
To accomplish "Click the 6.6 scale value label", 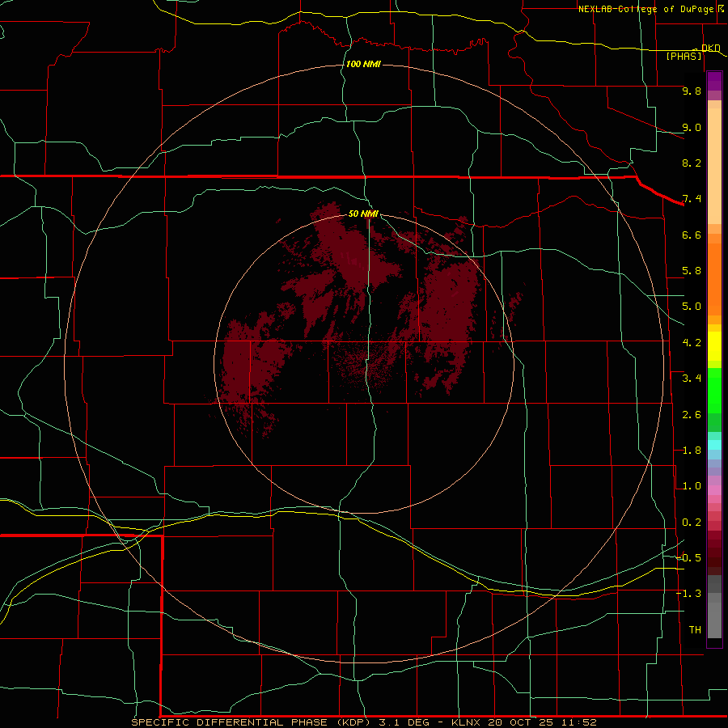I will 692,235.
